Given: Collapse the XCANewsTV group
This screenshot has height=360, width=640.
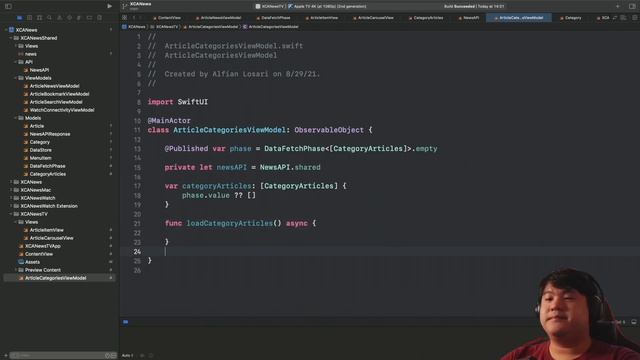Looking at the screenshot, I should click(11, 214).
